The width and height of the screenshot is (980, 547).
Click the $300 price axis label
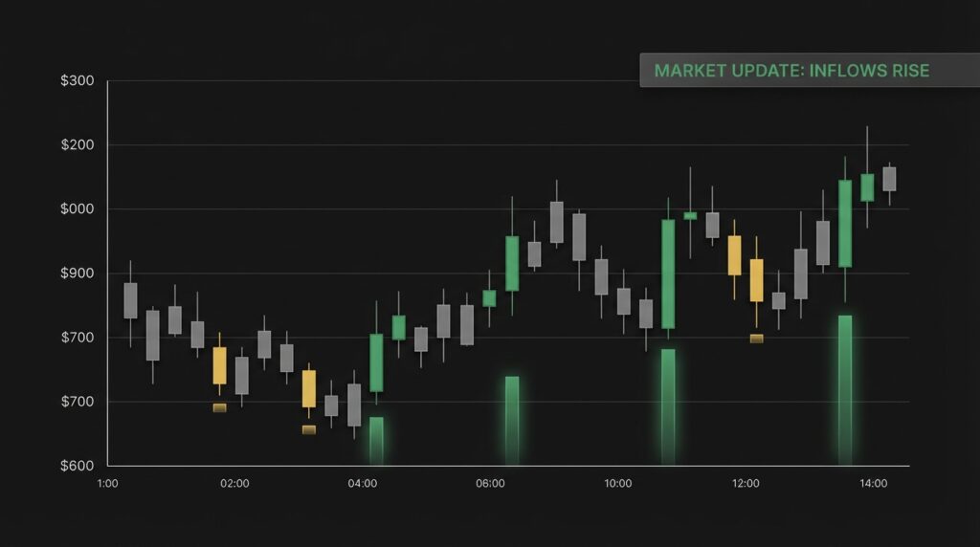[77, 81]
